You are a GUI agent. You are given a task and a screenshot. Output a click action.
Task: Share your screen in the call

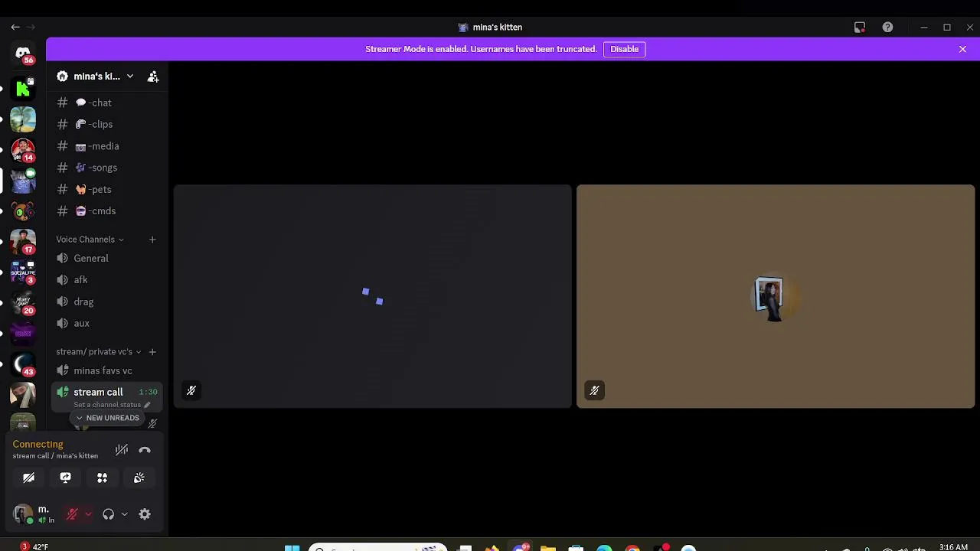[x=65, y=478]
